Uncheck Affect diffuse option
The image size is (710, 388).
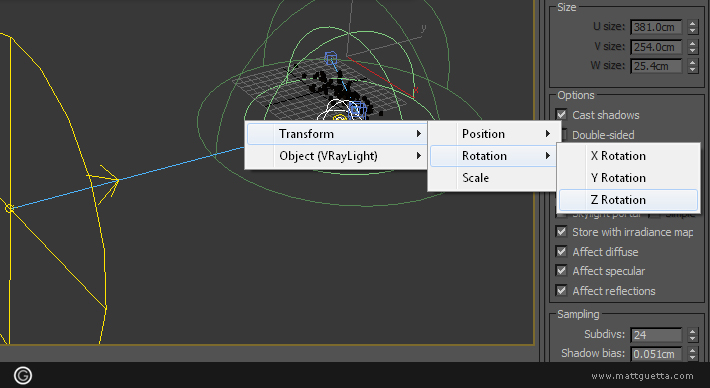pos(561,252)
